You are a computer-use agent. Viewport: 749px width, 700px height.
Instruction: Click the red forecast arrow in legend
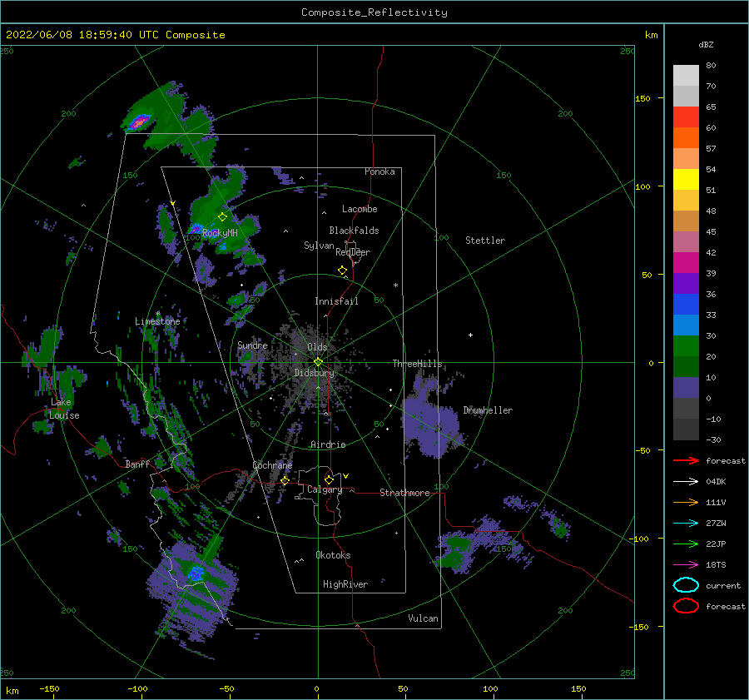tap(686, 460)
